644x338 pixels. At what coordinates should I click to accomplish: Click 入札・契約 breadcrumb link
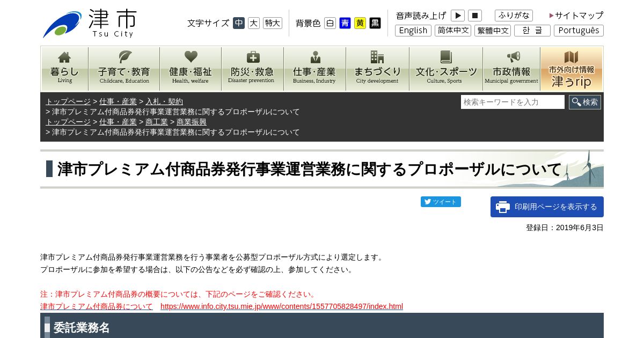164,101
